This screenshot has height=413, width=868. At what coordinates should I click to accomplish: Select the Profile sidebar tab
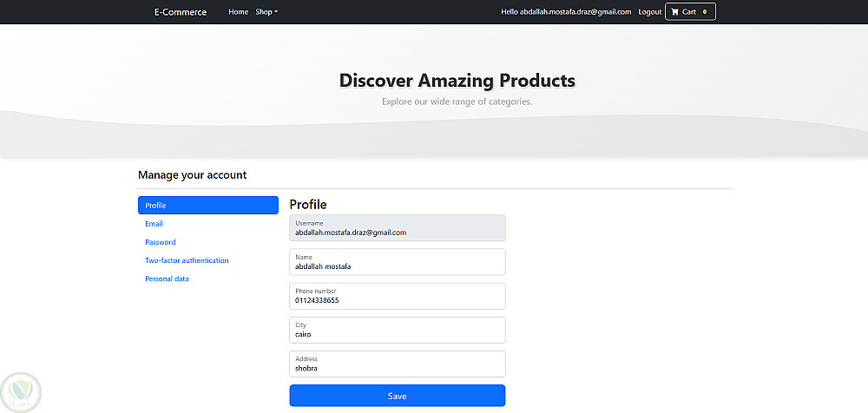click(207, 206)
